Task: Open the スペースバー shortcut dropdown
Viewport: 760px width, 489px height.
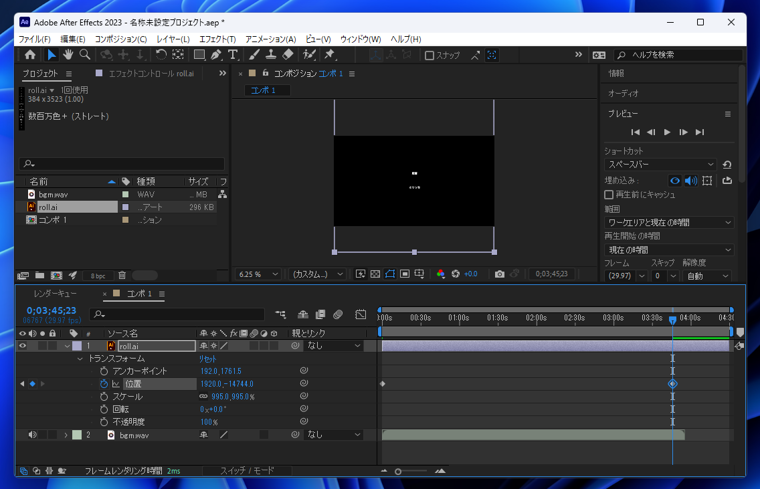Action: click(660, 165)
